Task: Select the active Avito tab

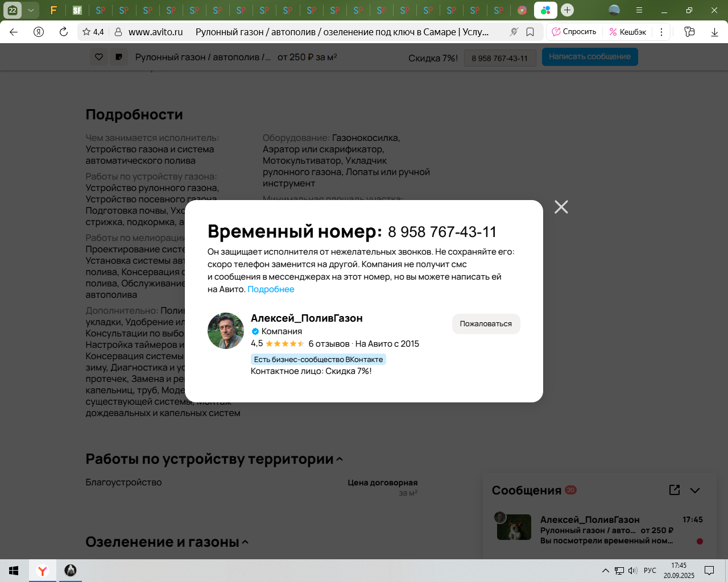Action: click(x=545, y=10)
